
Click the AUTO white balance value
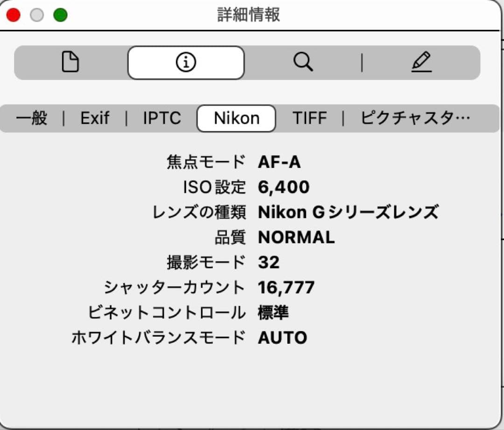click(x=282, y=338)
